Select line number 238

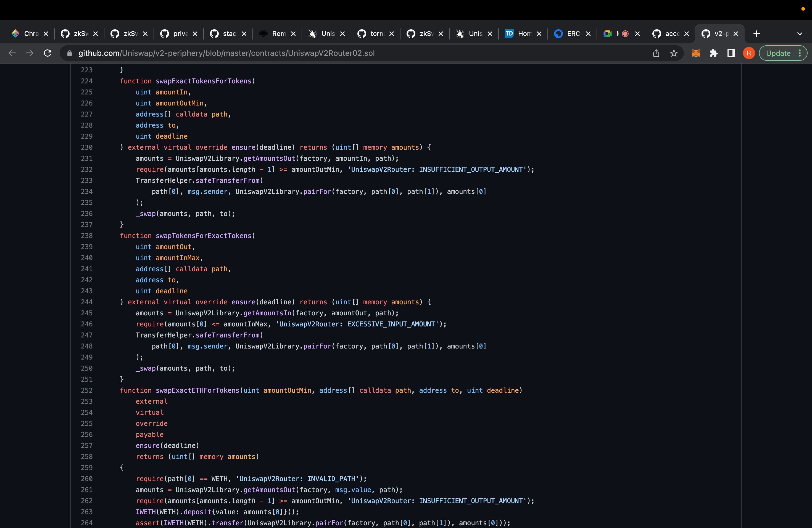[87, 236]
